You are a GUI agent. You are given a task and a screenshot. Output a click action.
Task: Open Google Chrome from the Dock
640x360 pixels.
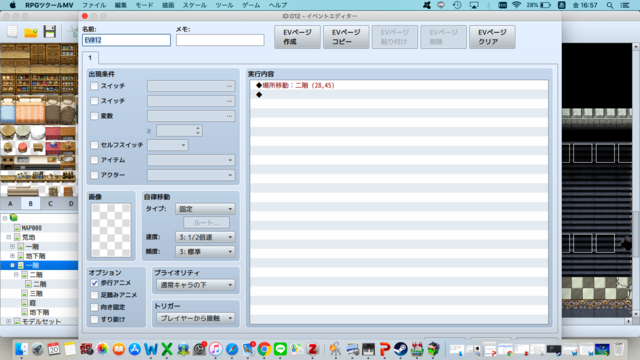[264, 349]
